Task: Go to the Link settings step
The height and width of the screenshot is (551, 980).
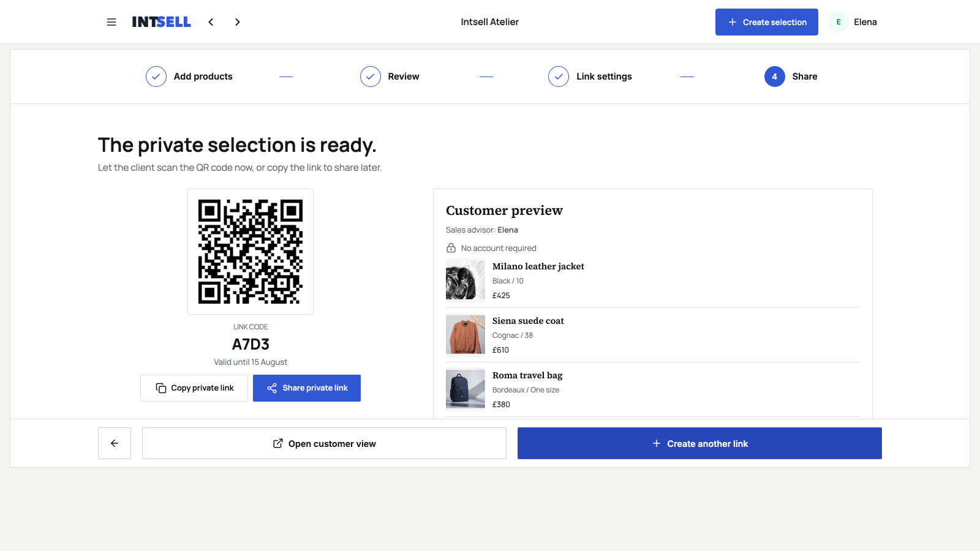Action: tap(590, 77)
